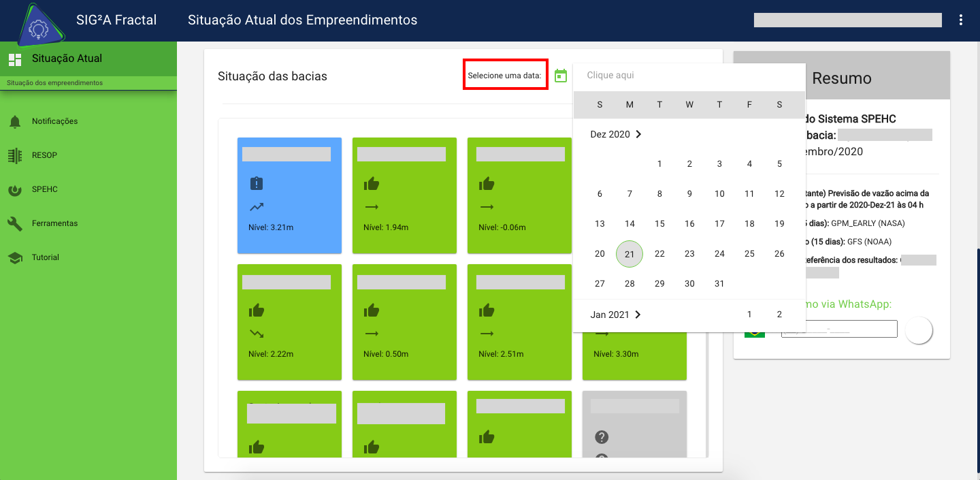Viewport: 980px width, 480px height.
Task: Pick December 28 in the calendar
Action: pyautogui.click(x=630, y=284)
